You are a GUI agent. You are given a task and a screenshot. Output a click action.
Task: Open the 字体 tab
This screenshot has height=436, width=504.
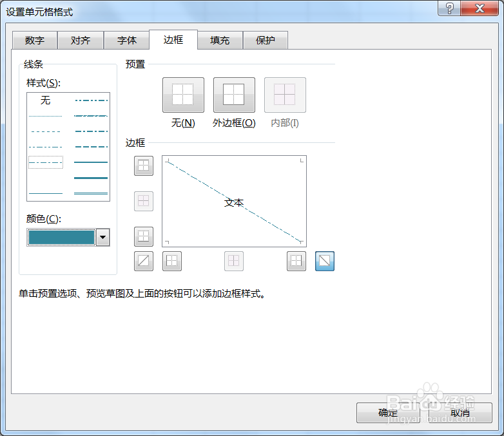[126, 40]
